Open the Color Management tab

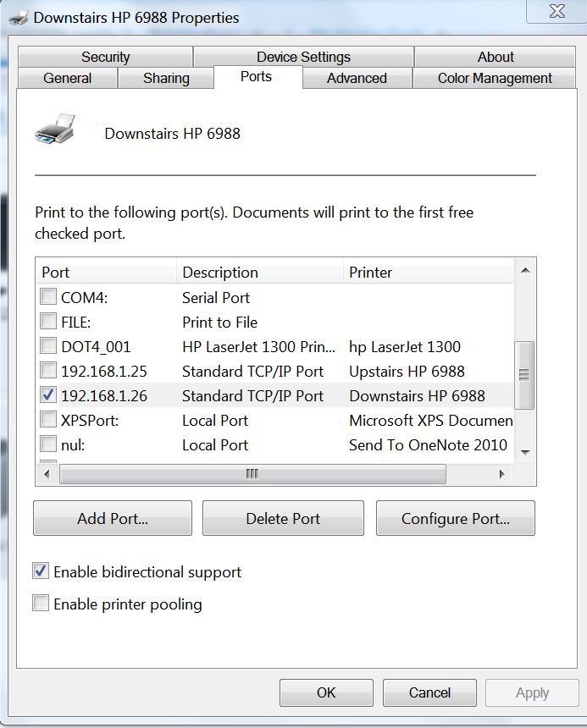pyautogui.click(x=495, y=78)
